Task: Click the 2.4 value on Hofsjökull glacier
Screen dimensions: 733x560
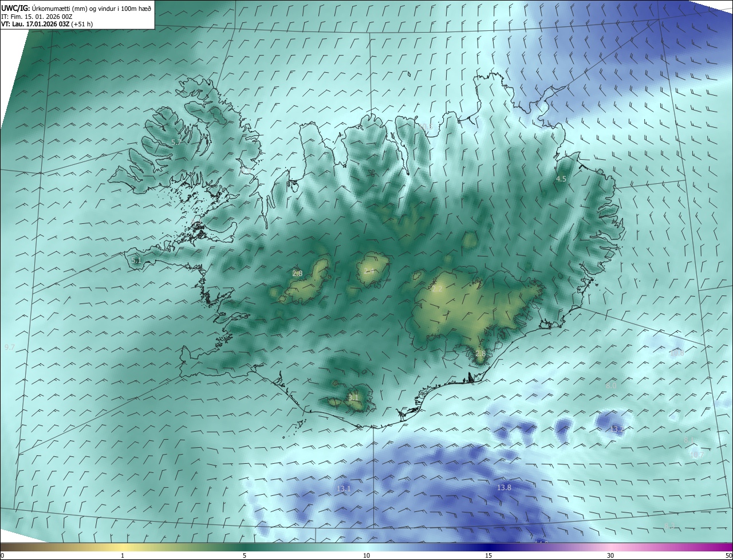Action: [369, 271]
